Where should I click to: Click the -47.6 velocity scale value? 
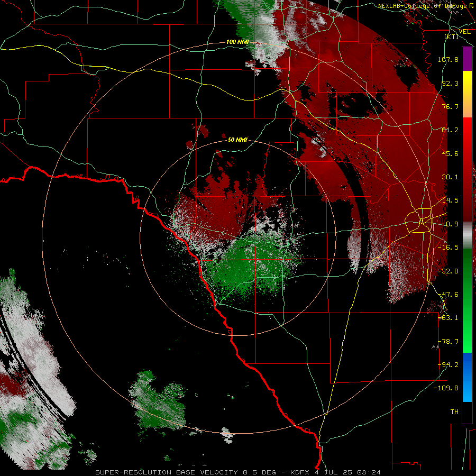448,295
